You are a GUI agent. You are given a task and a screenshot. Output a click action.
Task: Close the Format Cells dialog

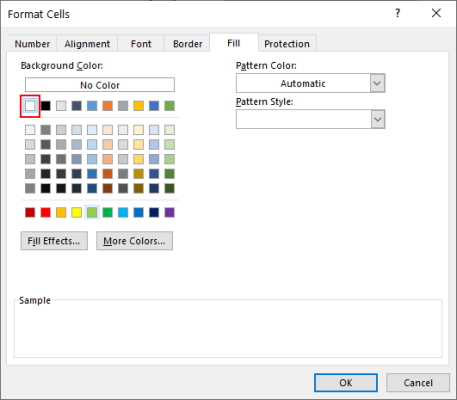436,13
